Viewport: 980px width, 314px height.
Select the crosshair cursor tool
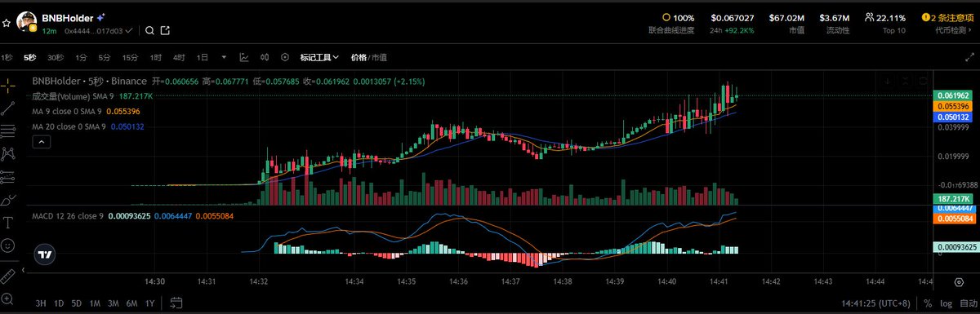[9, 85]
